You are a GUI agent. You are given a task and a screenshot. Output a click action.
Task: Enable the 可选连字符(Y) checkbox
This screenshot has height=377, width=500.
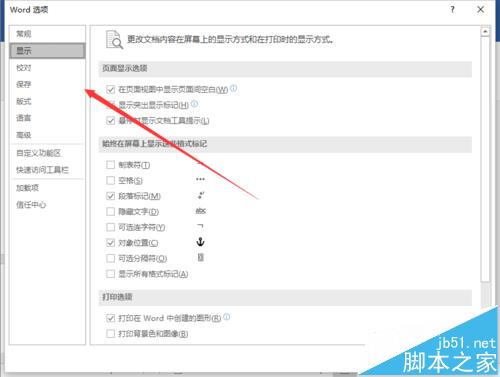pos(110,227)
